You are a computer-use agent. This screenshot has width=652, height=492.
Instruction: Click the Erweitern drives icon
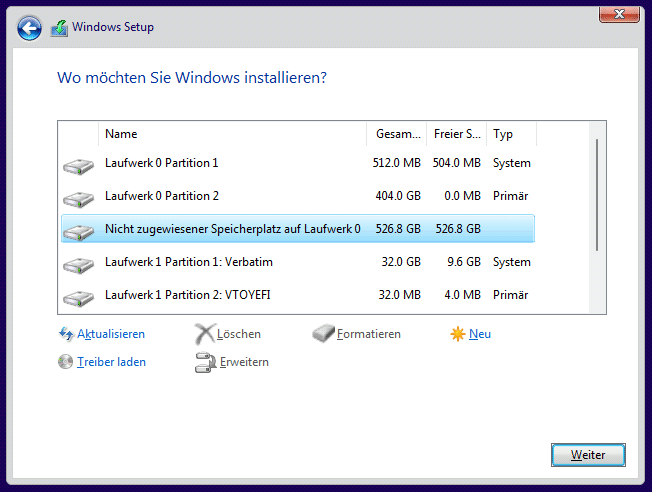(x=205, y=362)
